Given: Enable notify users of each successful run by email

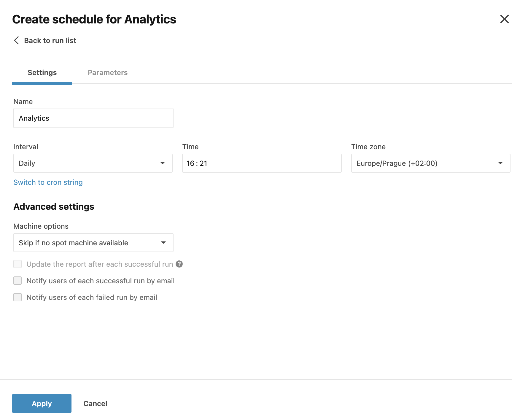Looking at the screenshot, I should (x=18, y=281).
